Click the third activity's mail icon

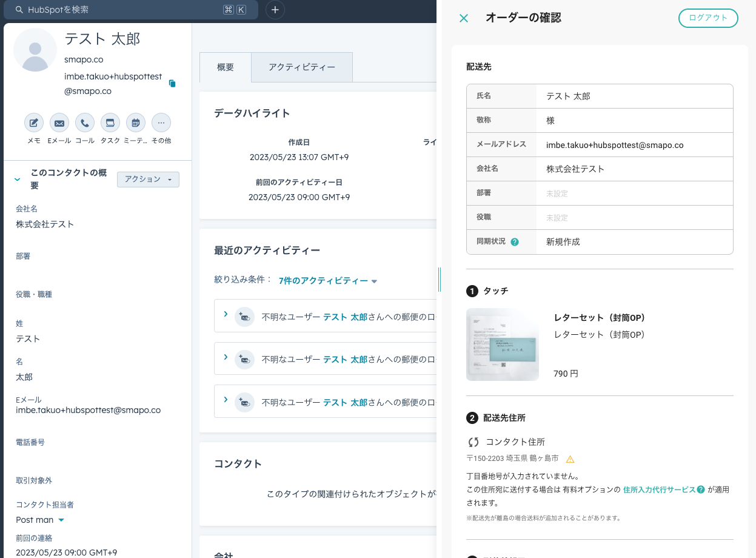click(244, 402)
